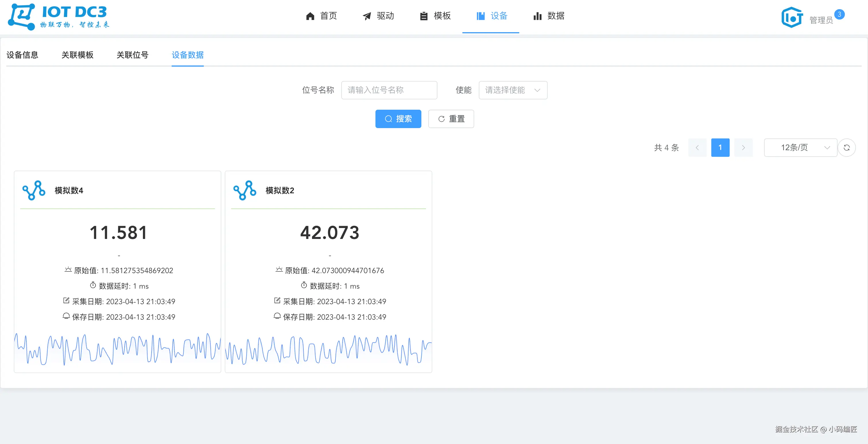
Task: Click the home icon beside 首页
Action: (x=310, y=16)
